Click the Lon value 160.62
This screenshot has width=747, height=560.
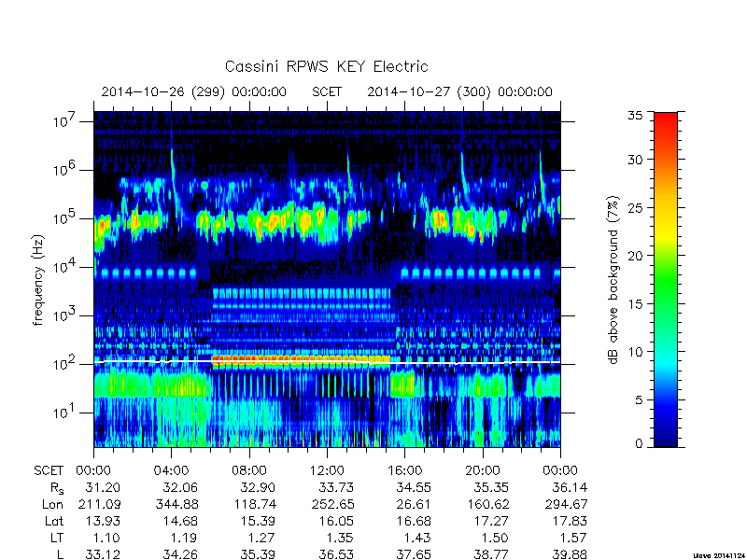(487, 504)
